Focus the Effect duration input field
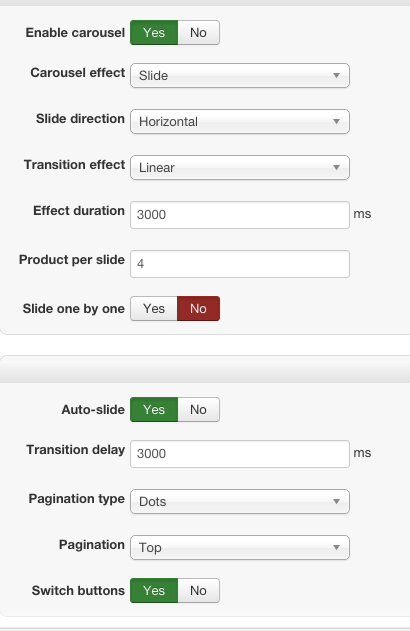410x631 pixels. pyautogui.click(x=240, y=215)
